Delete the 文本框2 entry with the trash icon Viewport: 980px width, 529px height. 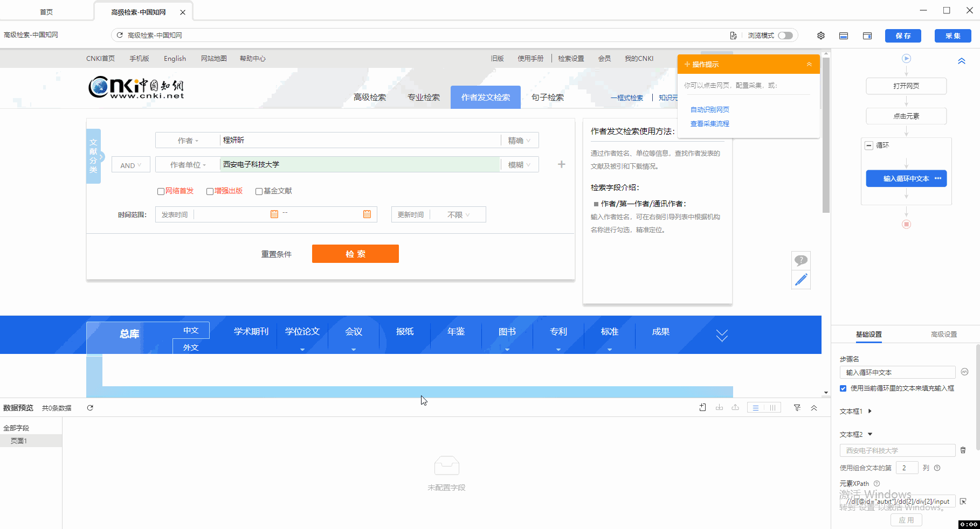pos(963,450)
